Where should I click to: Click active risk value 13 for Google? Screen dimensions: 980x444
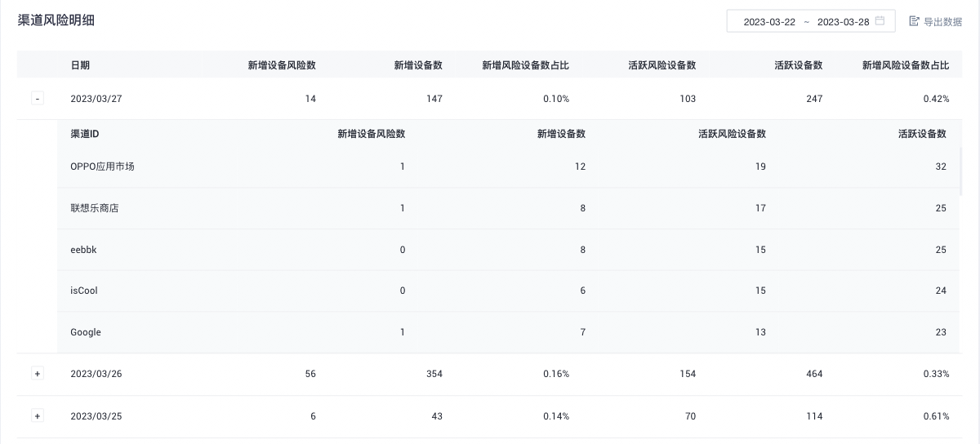tap(760, 333)
